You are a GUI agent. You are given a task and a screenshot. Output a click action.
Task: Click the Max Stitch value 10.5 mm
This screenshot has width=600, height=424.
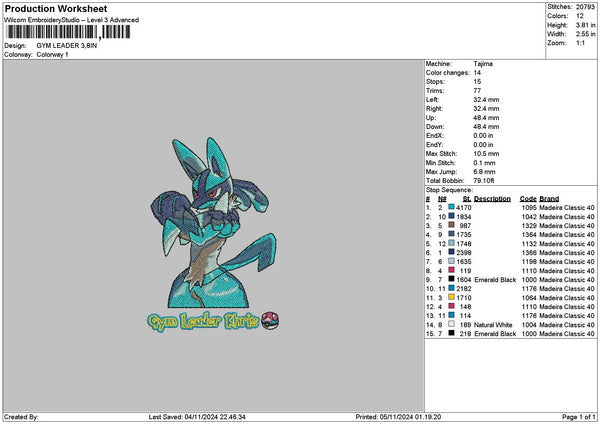486,154
